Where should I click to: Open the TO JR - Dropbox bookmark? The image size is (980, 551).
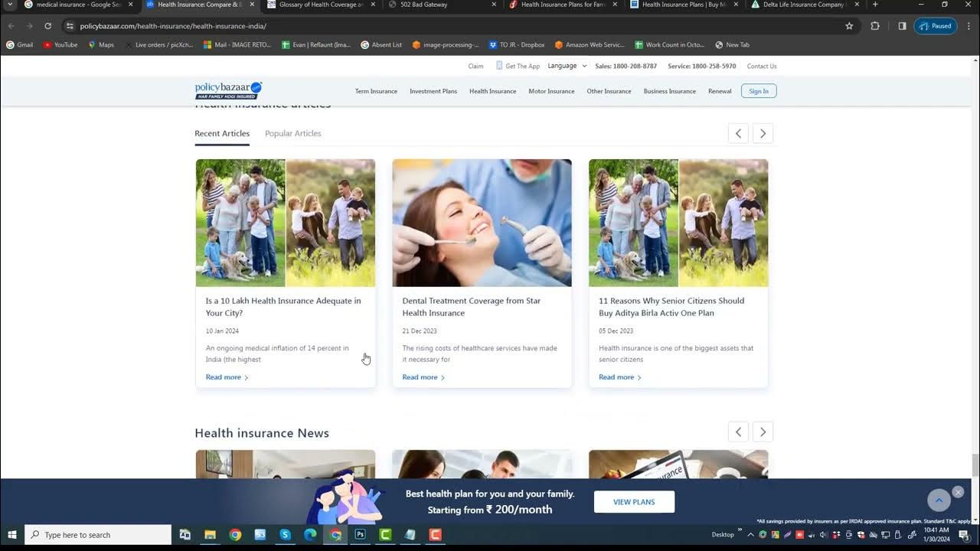pyautogui.click(x=517, y=44)
